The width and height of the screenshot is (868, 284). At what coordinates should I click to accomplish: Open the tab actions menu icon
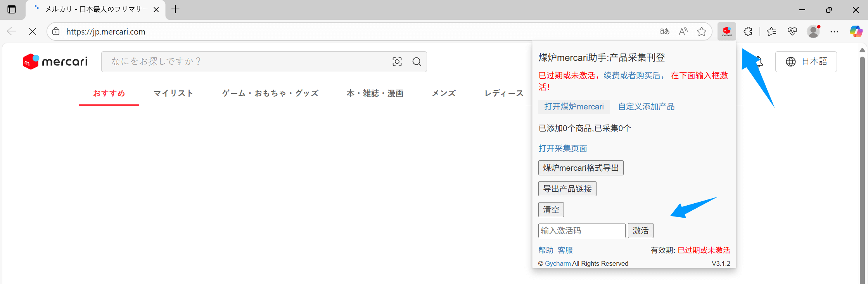click(12, 9)
